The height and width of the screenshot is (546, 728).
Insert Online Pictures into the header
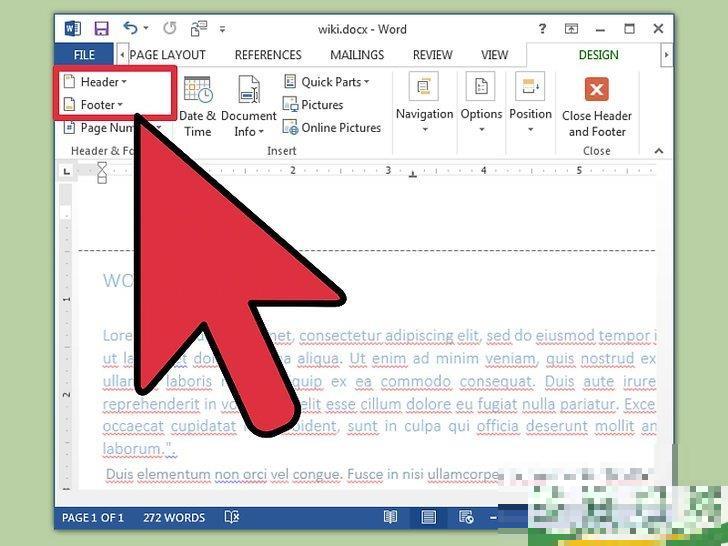click(332, 128)
